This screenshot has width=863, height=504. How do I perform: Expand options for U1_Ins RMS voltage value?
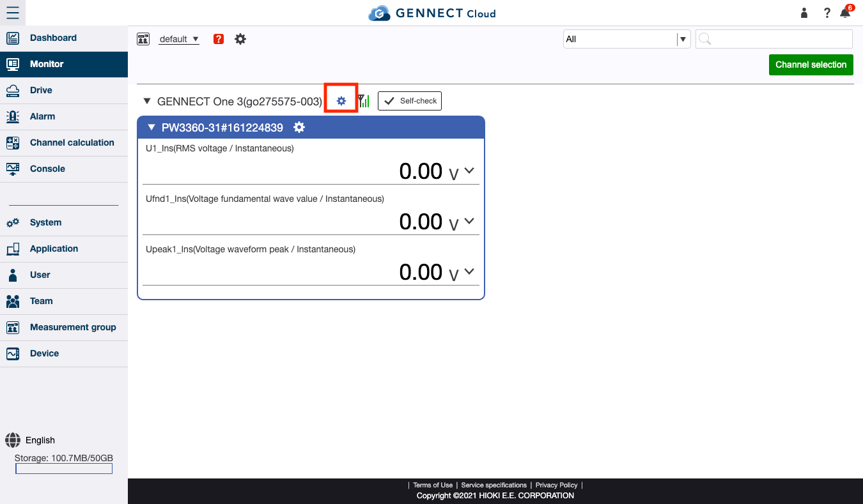pyautogui.click(x=469, y=171)
